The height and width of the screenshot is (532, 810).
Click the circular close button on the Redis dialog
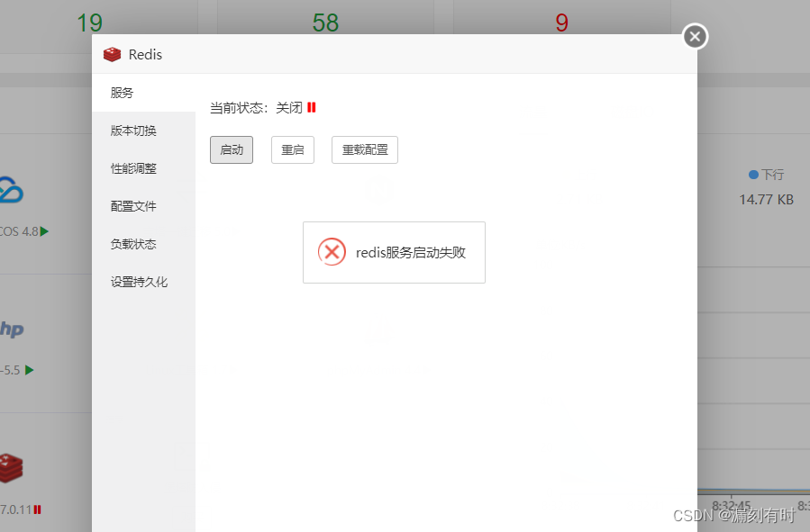[x=694, y=37]
